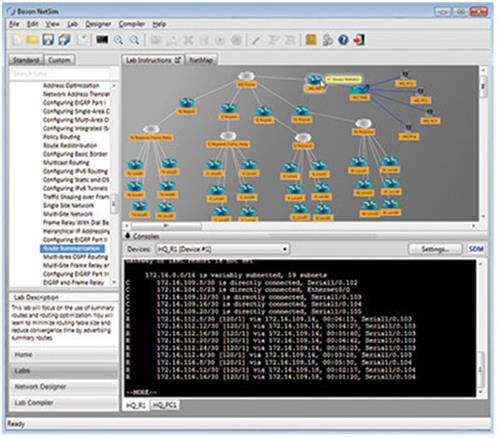Click the New file toolbar icon
The height and width of the screenshot is (438, 500).
[x=17, y=40]
